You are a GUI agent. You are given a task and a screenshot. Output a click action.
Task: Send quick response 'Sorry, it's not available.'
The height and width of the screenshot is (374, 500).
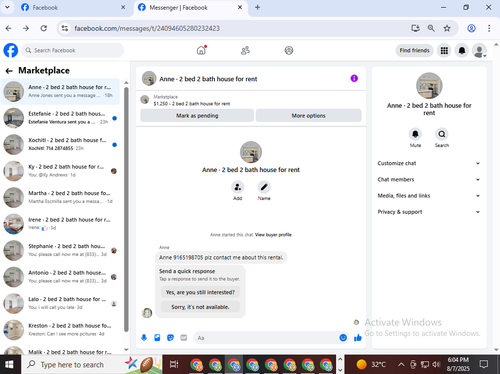[200, 307]
